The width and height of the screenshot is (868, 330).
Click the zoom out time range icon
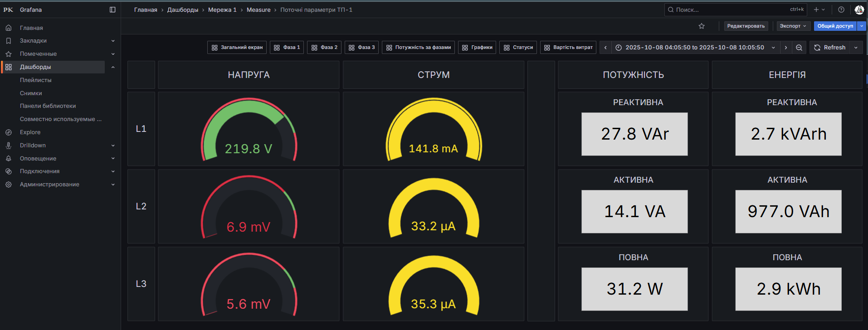click(x=799, y=48)
